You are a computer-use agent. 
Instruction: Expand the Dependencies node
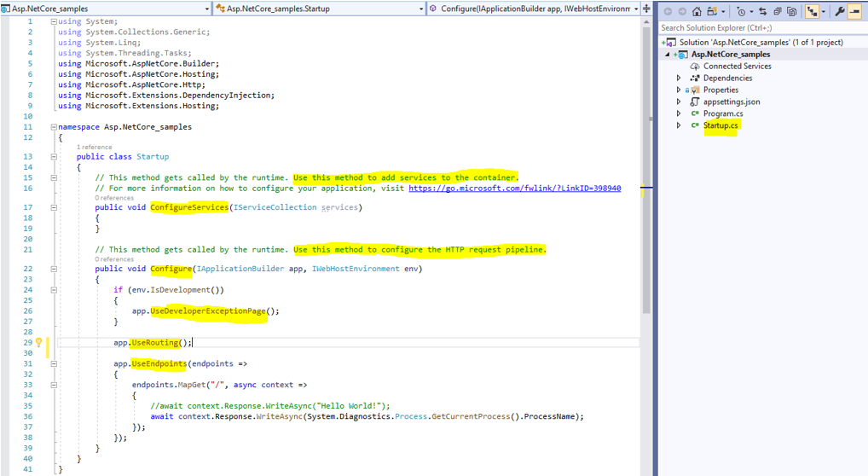tap(679, 78)
